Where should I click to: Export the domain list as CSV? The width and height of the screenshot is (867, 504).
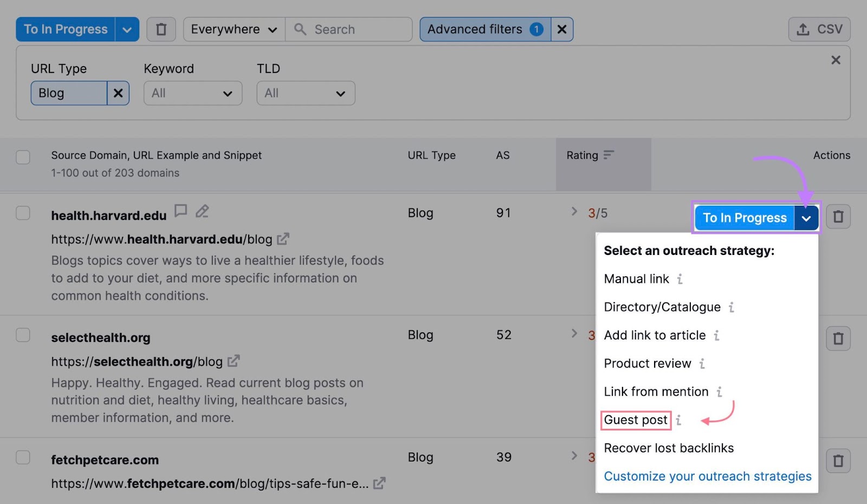(819, 29)
